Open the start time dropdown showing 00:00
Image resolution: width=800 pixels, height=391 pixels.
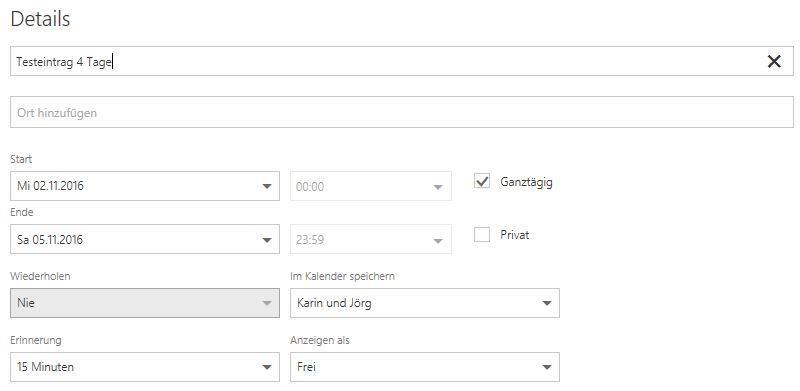click(371, 186)
